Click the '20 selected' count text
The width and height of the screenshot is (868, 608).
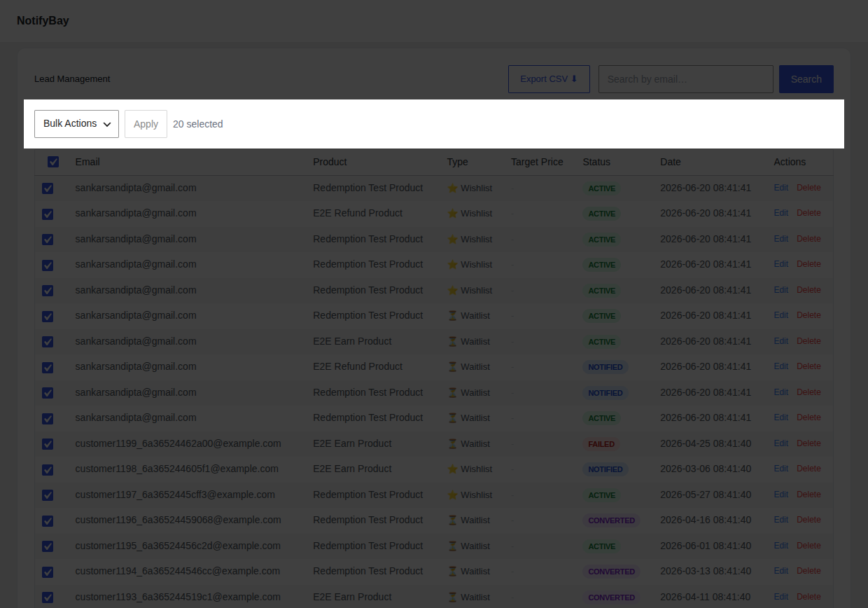197,124
